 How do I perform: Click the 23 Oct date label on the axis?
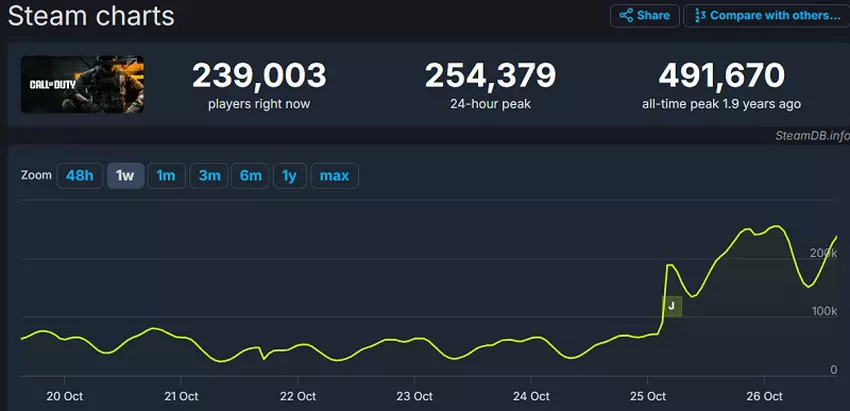coord(414,396)
